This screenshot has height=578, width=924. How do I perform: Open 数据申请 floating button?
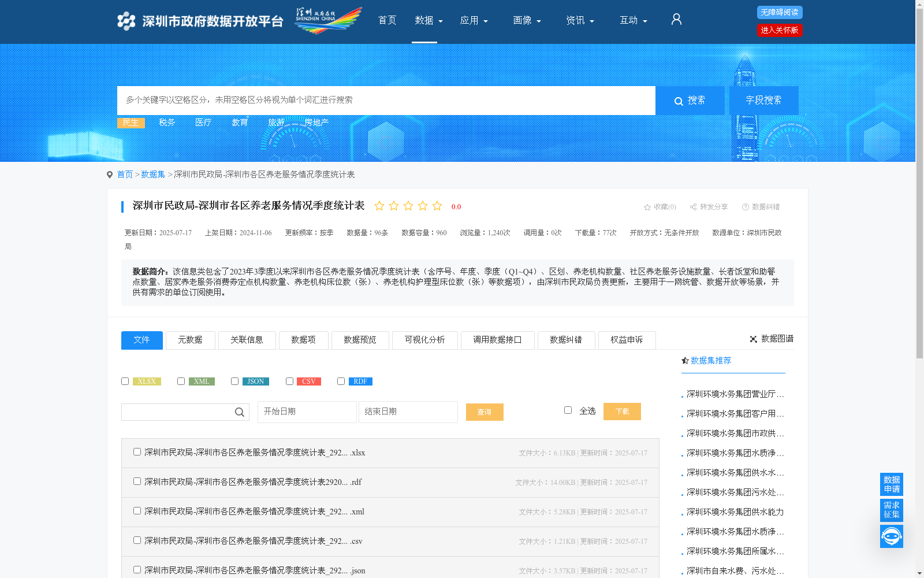point(891,484)
